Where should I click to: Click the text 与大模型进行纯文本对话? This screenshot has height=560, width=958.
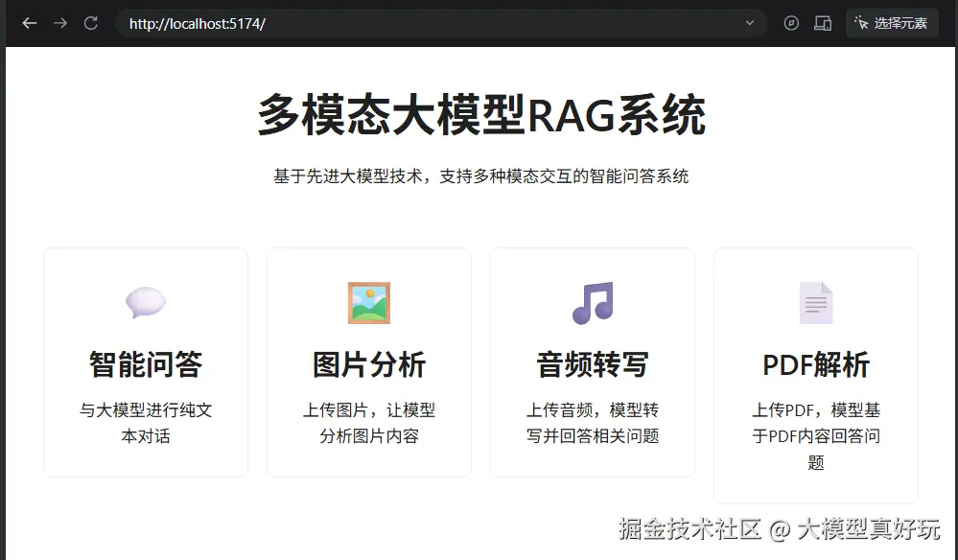(146, 423)
